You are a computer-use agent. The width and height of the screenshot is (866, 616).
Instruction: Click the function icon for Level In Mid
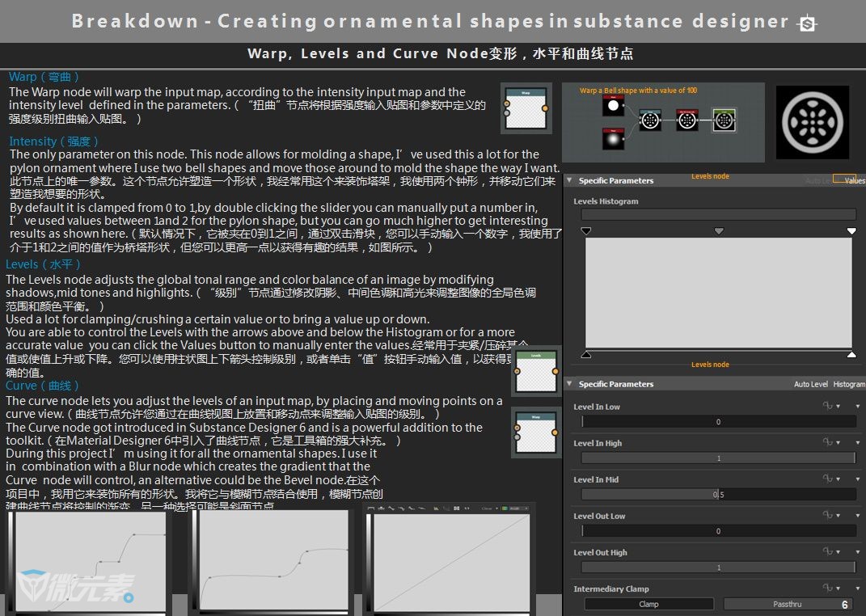pyautogui.click(x=827, y=479)
